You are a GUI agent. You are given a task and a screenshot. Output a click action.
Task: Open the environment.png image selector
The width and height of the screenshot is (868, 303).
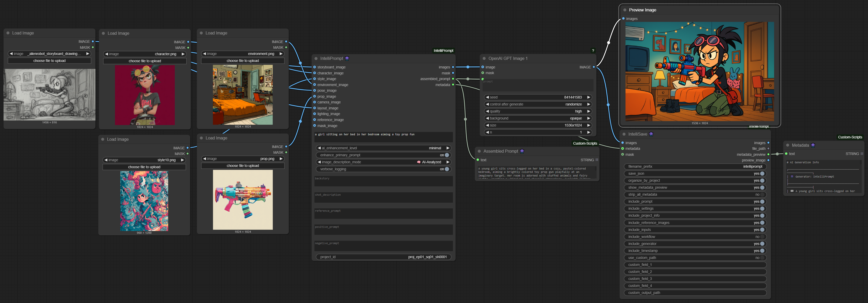[242, 54]
